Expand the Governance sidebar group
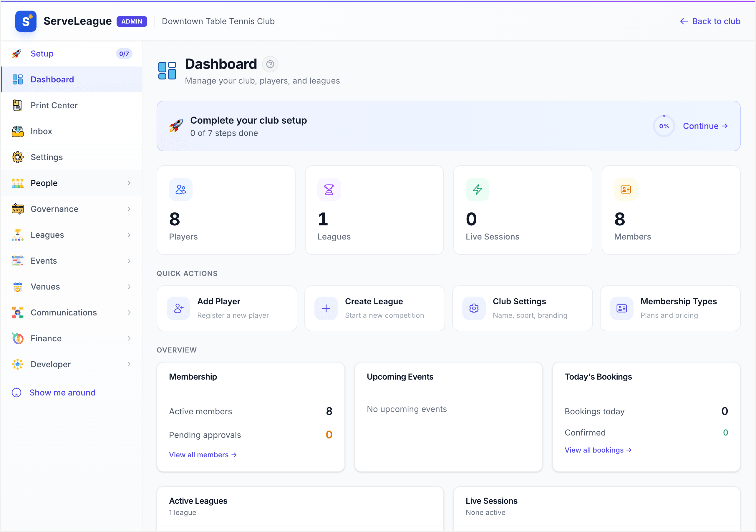 (x=72, y=209)
